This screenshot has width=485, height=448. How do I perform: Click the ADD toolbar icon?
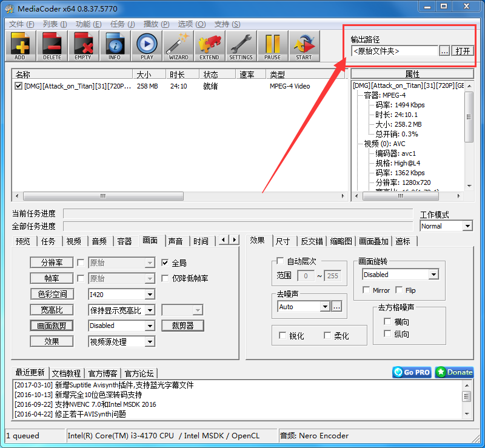[20, 45]
